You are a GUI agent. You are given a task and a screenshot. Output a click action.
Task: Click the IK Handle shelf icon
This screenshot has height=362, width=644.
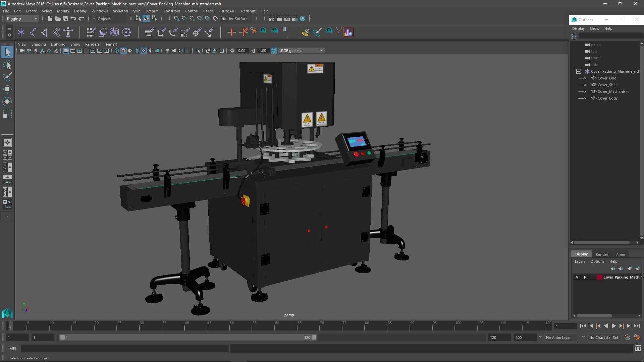45,32
